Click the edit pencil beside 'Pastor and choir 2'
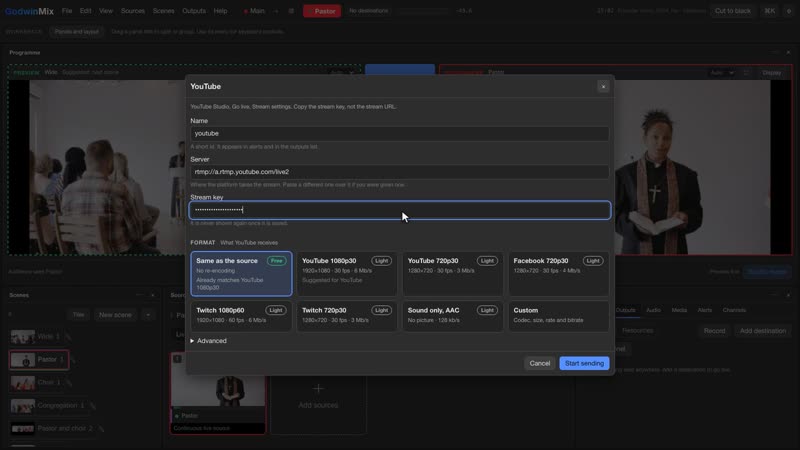This screenshot has height=450, width=800. pyautogui.click(x=101, y=429)
